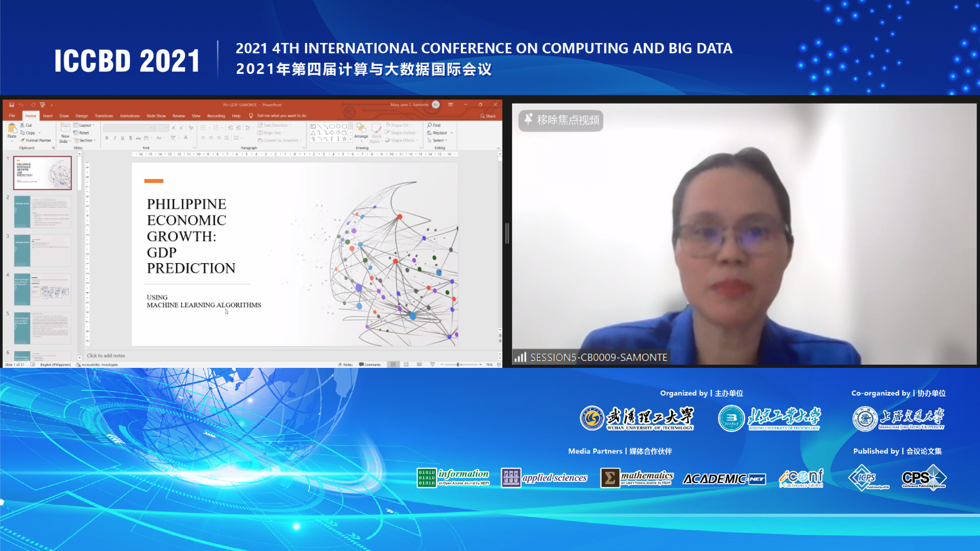Open the Recording tab
Screen dimensions: 980x551
click(216, 116)
